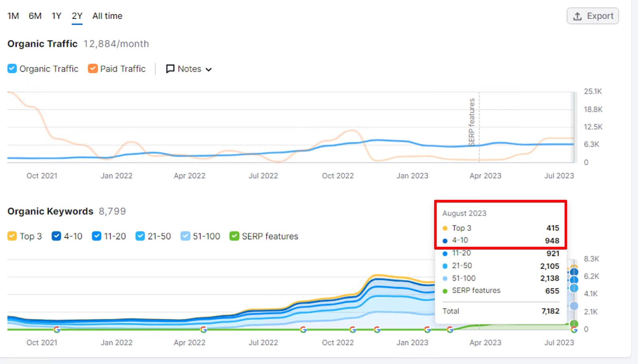Switch to the 1M time range tab
This screenshot has width=638, height=364.
pyautogui.click(x=13, y=16)
